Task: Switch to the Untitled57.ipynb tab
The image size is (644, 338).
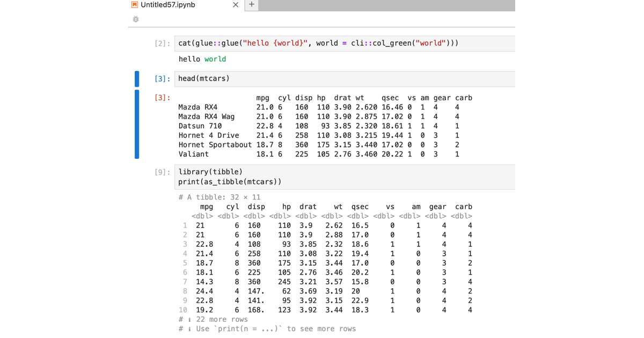Action: [x=168, y=5]
